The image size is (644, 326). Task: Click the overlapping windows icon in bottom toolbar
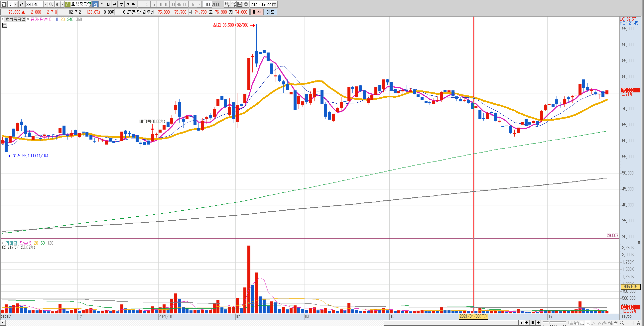[x=576, y=323]
